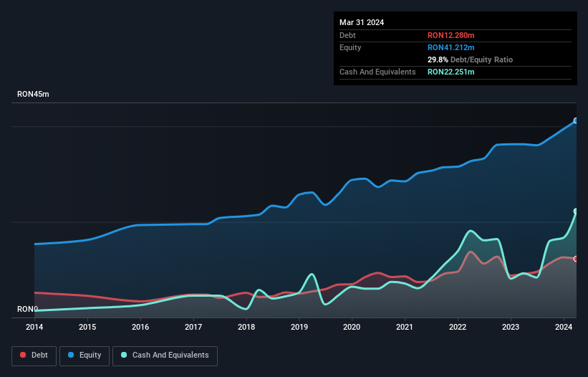Click the 2023 x-axis label

(x=511, y=327)
